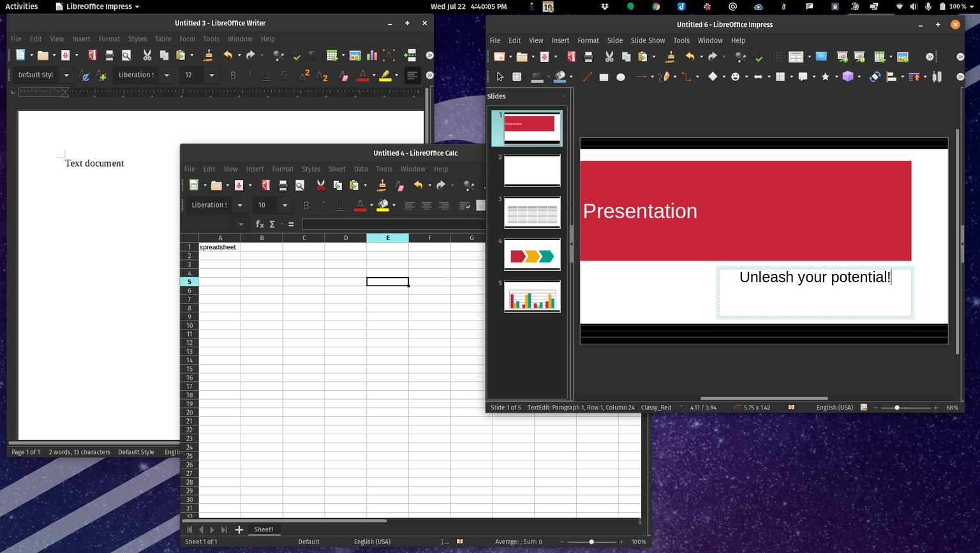Open the Default Style paragraph dropdown in Writer
980x553 pixels.
(x=66, y=75)
